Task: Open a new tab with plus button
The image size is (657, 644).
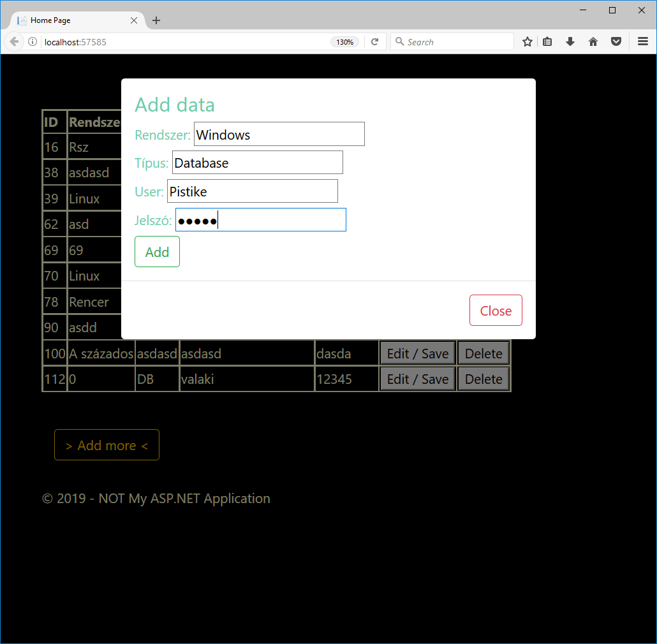Action: pos(156,20)
